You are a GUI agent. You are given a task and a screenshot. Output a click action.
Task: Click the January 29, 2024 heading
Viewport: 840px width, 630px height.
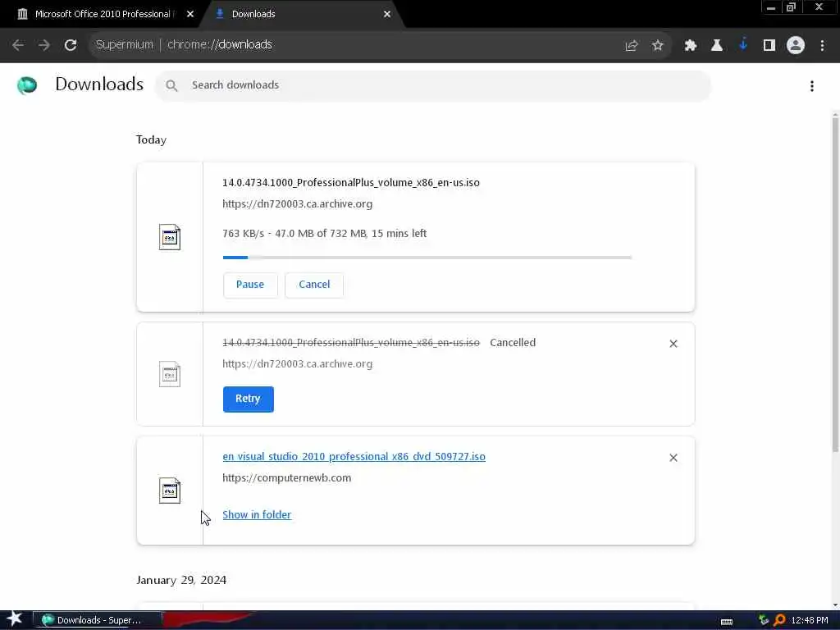point(181,580)
